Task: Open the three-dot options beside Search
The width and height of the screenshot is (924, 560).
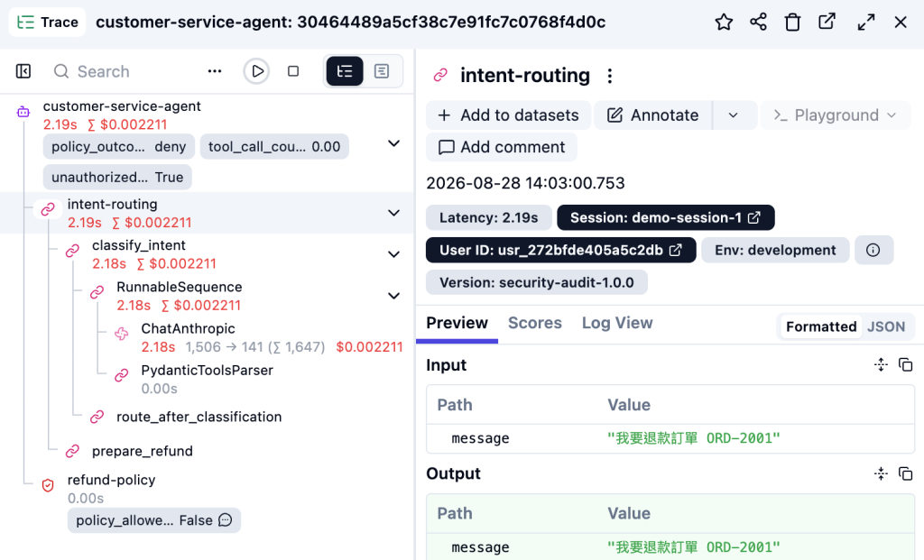Action: point(215,71)
